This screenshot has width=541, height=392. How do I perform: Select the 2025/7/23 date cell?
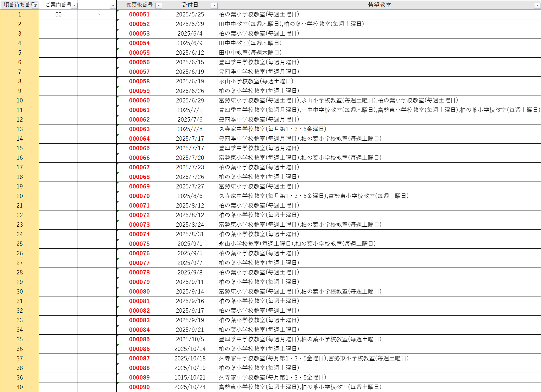190,167
